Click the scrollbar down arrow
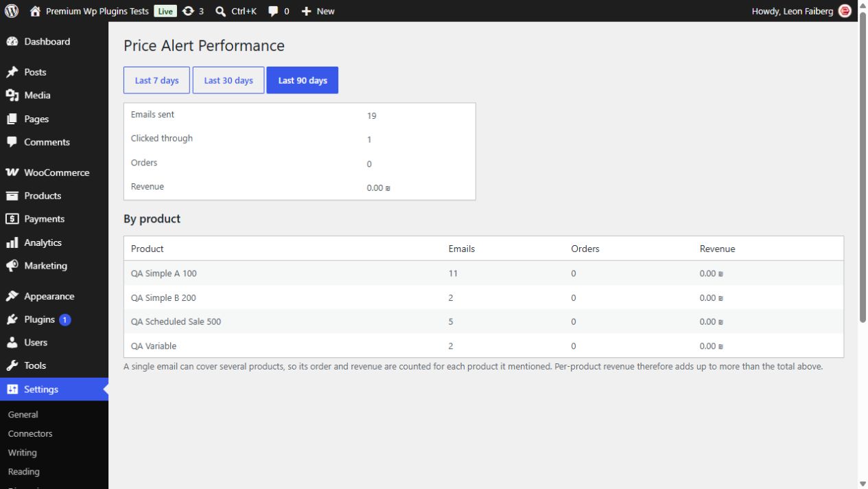 [x=863, y=484]
